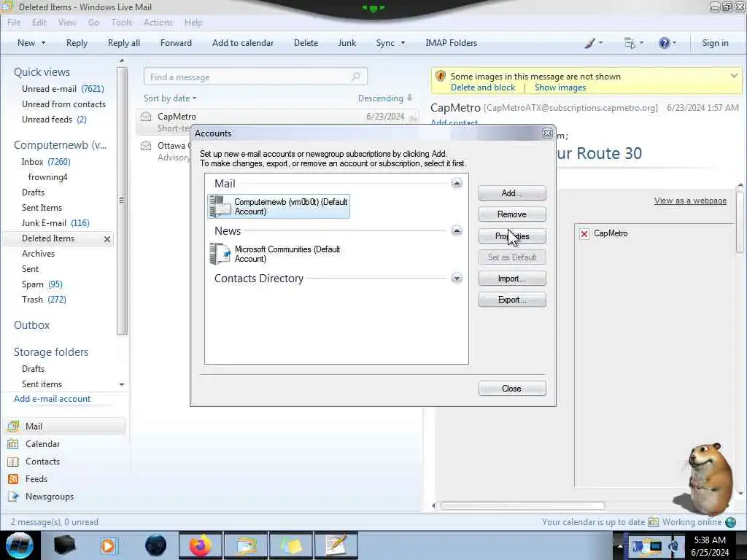747x560 pixels.
Task: Click the Show images link
Action: click(x=560, y=87)
